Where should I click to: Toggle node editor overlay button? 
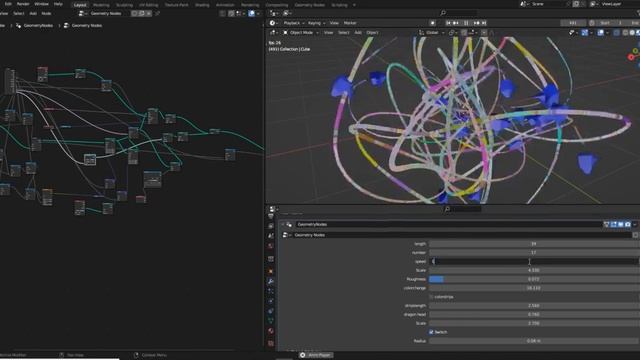251,13
